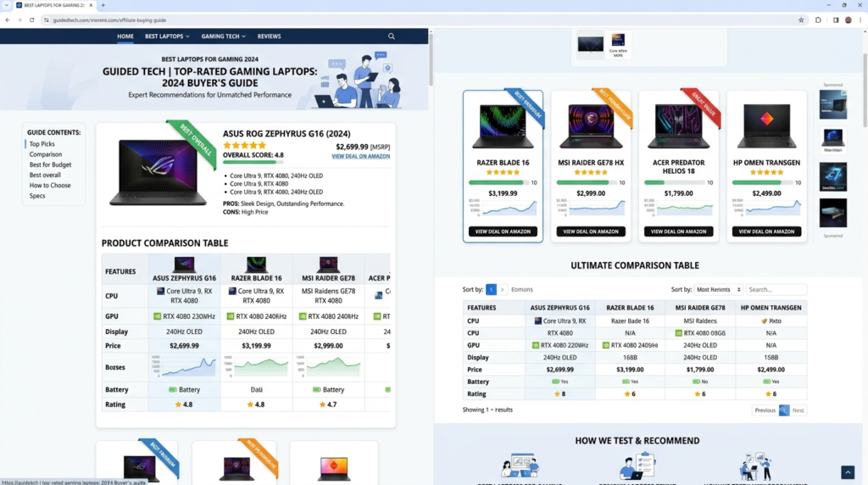Click the Razer Blade 16 thumbnail in comparison header
The image size is (868, 485).
point(256,264)
